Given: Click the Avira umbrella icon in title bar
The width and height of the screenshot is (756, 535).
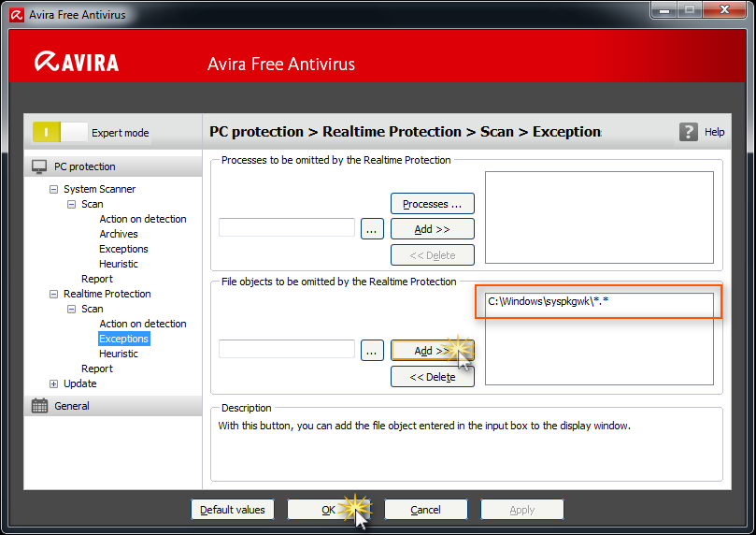Looking at the screenshot, I should point(17,15).
